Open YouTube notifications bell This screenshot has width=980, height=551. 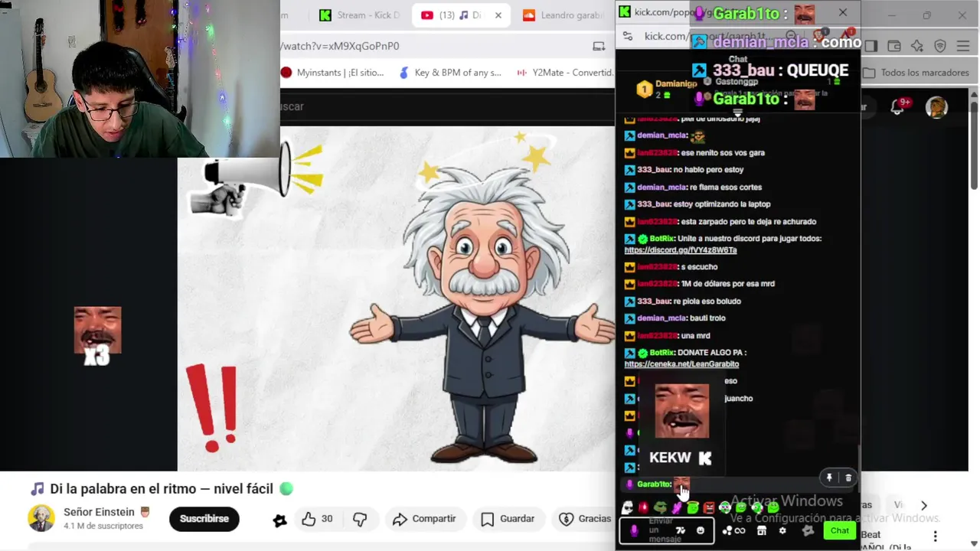coord(898,107)
